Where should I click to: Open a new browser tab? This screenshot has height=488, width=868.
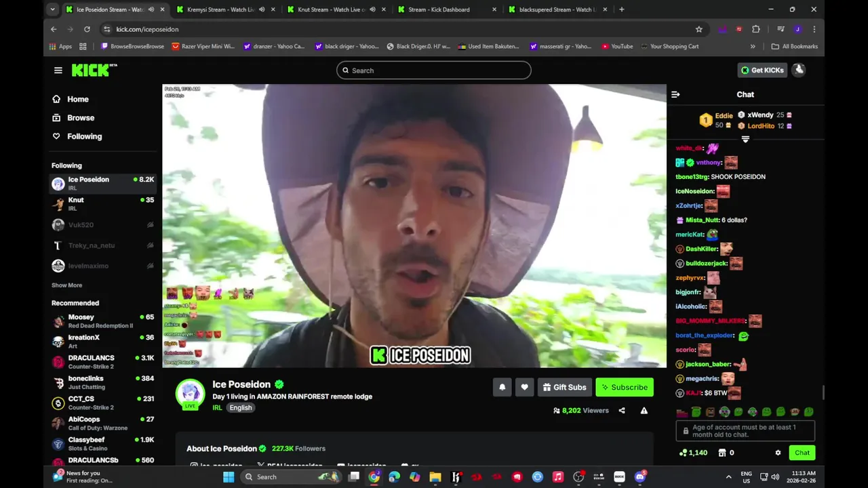click(x=622, y=9)
